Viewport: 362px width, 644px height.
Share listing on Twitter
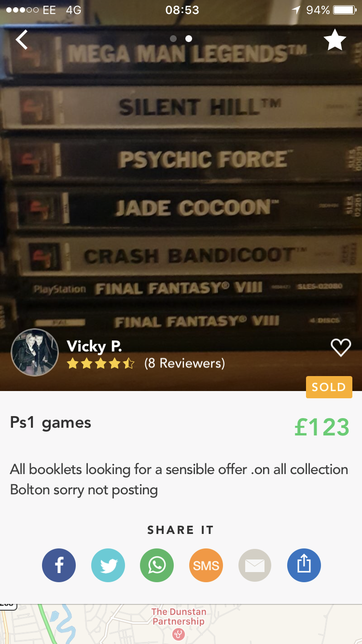[x=108, y=565]
